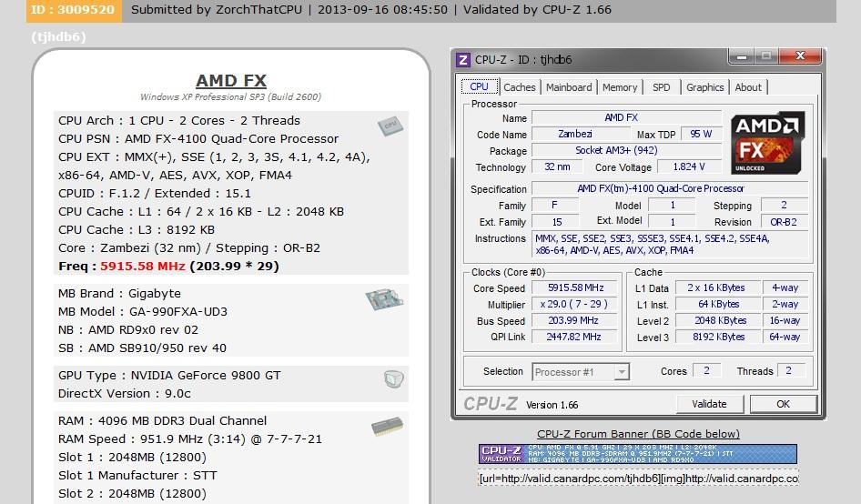Screen dimensions: 861x504
Task: Click the BB code URL text field
Action: click(x=638, y=479)
